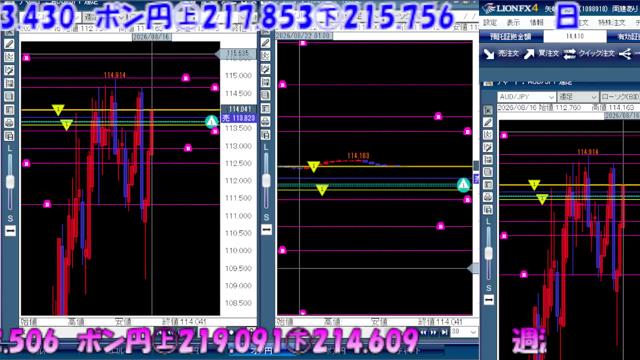
Task: Open the 表示 menu
Action: point(513,23)
